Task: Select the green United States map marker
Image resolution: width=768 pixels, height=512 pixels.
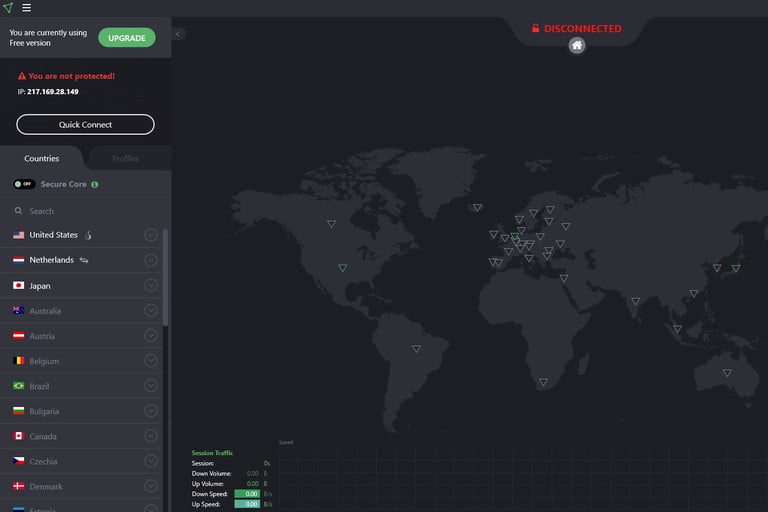Action: pos(343,268)
